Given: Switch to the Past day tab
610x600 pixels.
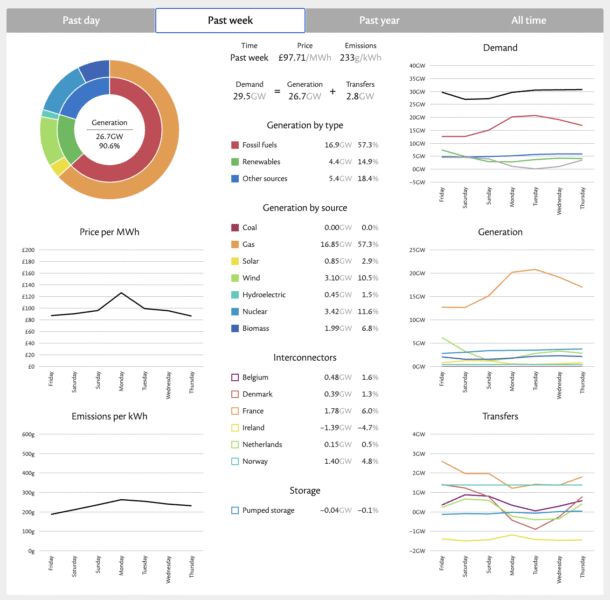Looking at the screenshot, I should [80, 20].
